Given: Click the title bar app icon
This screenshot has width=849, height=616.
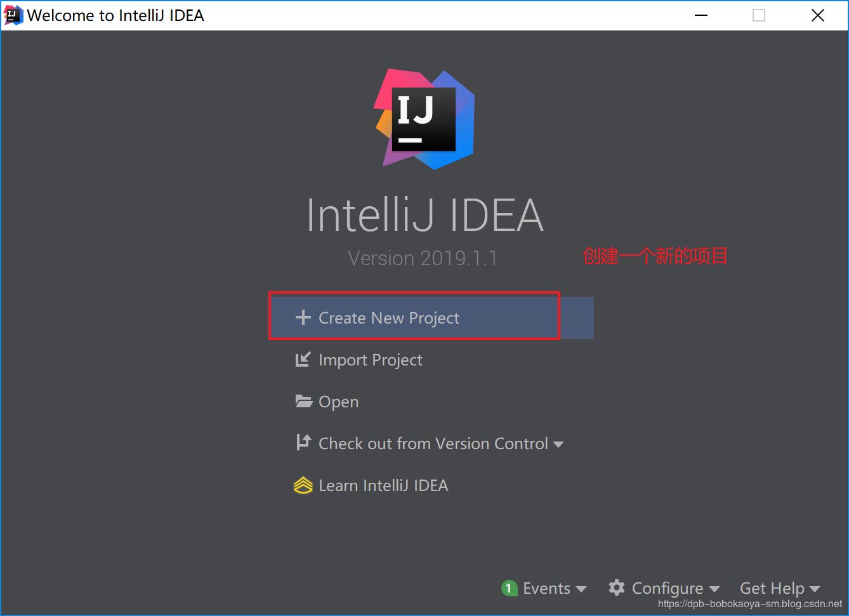Looking at the screenshot, I should pyautogui.click(x=13, y=15).
